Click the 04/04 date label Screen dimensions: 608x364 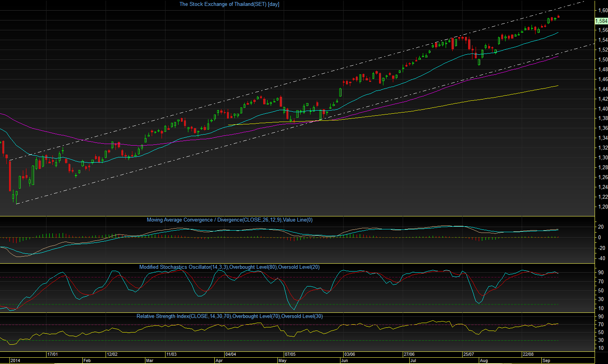coord(231,355)
